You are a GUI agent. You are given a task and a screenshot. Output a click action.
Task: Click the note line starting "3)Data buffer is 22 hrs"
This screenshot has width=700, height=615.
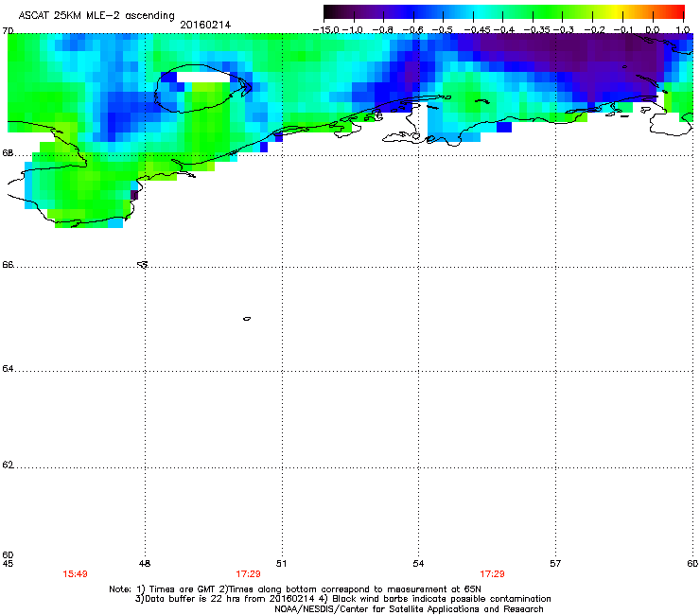tap(342, 599)
